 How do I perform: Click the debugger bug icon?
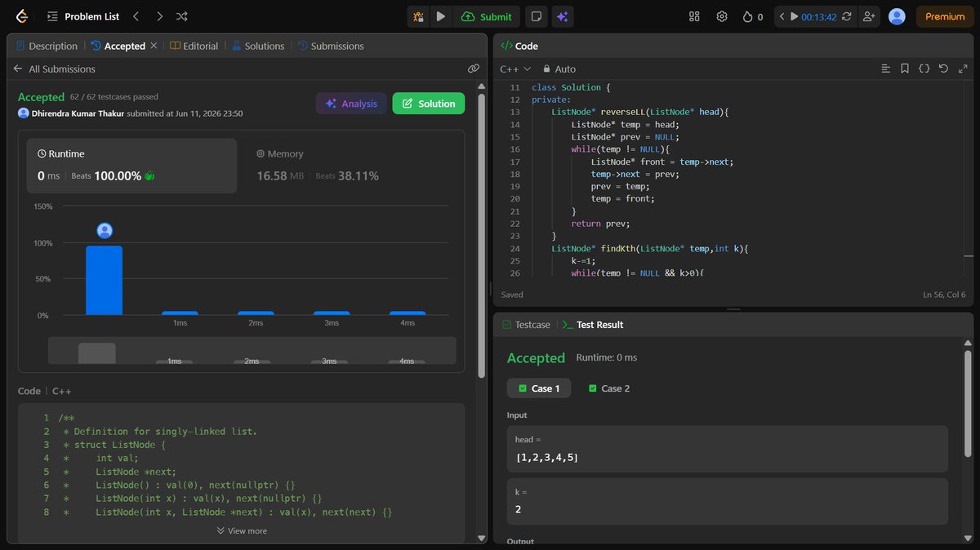418,16
